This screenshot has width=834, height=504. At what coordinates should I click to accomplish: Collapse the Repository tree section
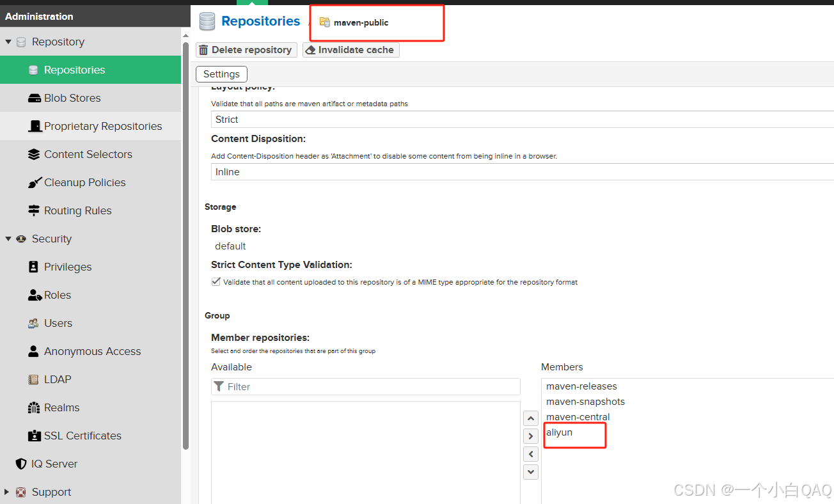click(8, 42)
